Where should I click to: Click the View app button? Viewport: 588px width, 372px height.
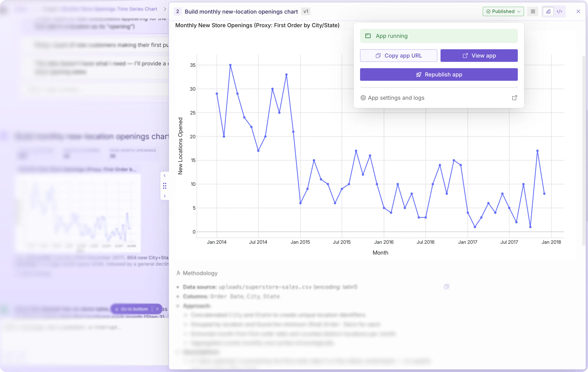pyautogui.click(x=479, y=56)
